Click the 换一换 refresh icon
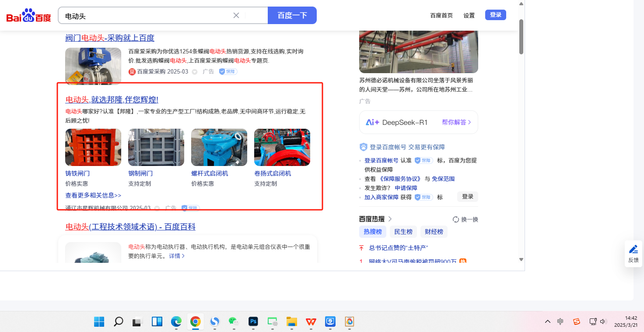Screen dimensions: 644x332 pos(456,219)
